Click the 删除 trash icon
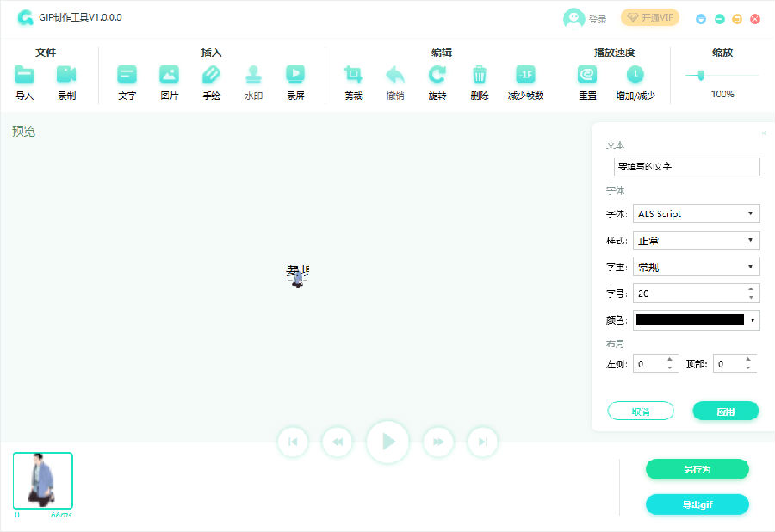Screen dimensions: 775x532 [480, 75]
